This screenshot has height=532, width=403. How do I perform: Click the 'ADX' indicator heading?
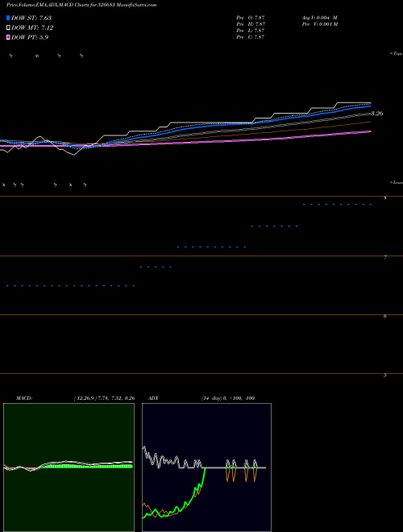[x=153, y=398]
